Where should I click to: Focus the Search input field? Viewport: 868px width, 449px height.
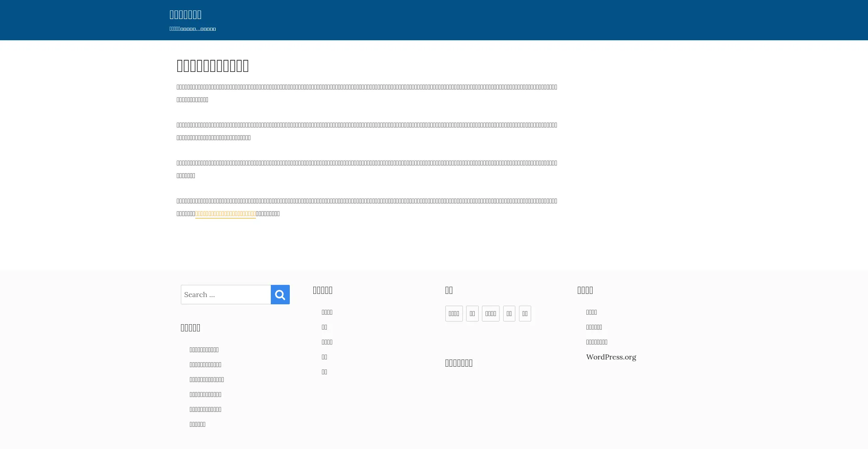[226, 294]
